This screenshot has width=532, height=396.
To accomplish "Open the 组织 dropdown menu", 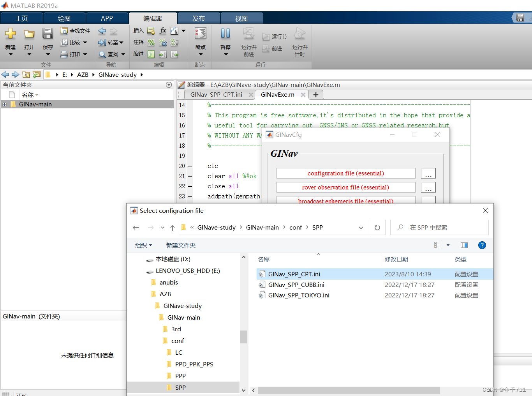I will pyautogui.click(x=143, y=245).
